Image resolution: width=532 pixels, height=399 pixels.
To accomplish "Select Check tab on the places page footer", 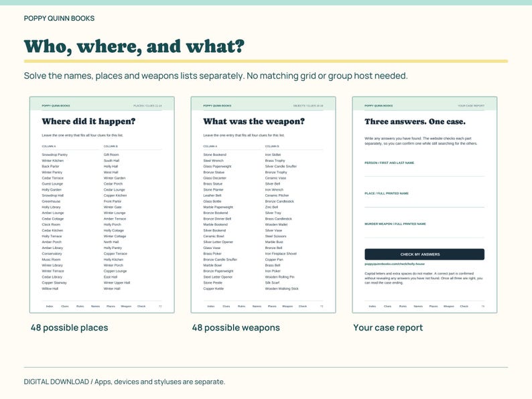I will (141, 306).
